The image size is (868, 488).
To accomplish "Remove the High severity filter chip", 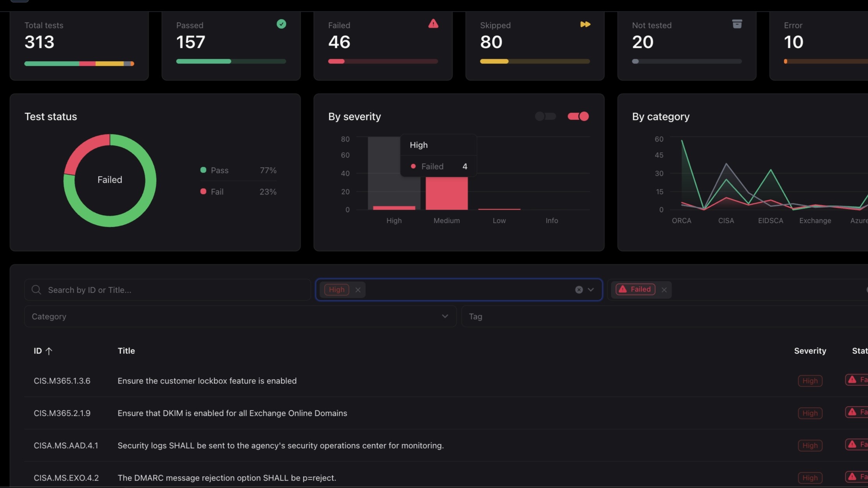I will [x=358, y=290].
